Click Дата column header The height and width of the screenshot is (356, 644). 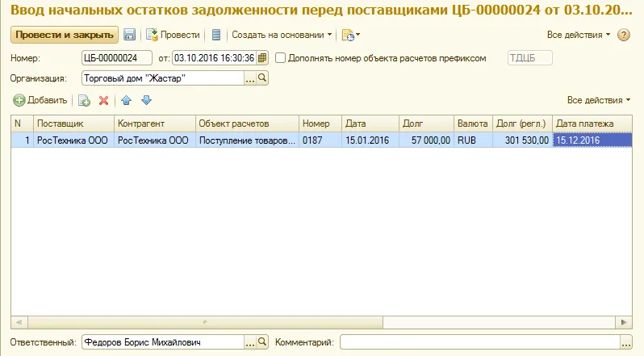click(x=370, y=124)
